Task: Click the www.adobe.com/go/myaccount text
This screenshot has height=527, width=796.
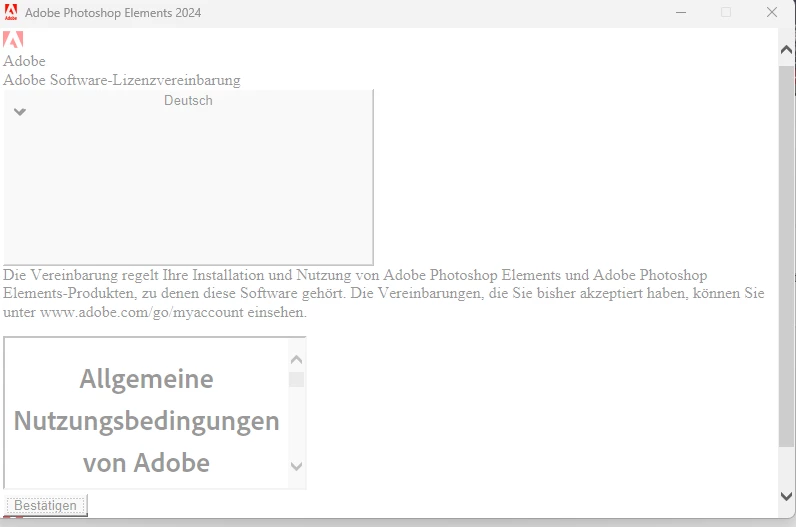Action: coord(142,312)
